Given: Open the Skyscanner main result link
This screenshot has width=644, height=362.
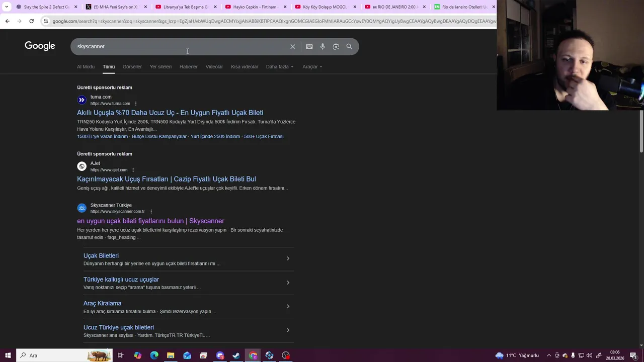Looking at the screenshot, I should click(150, 221).
